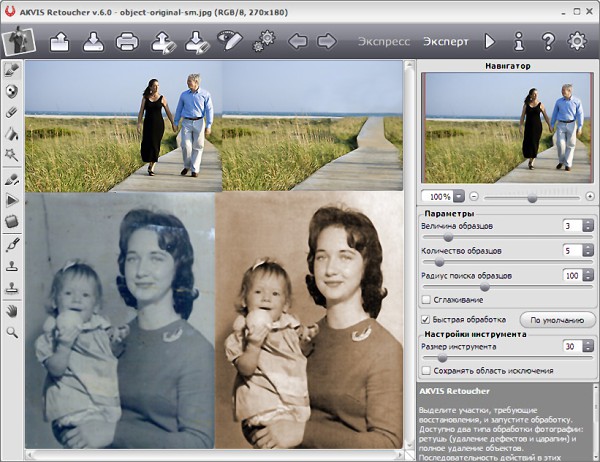
Task: Click the Redo right arrow
Action: tap(327, 41)
